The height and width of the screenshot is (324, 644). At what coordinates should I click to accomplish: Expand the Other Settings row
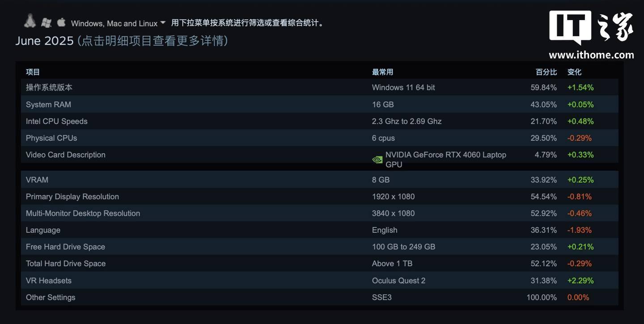319,297
